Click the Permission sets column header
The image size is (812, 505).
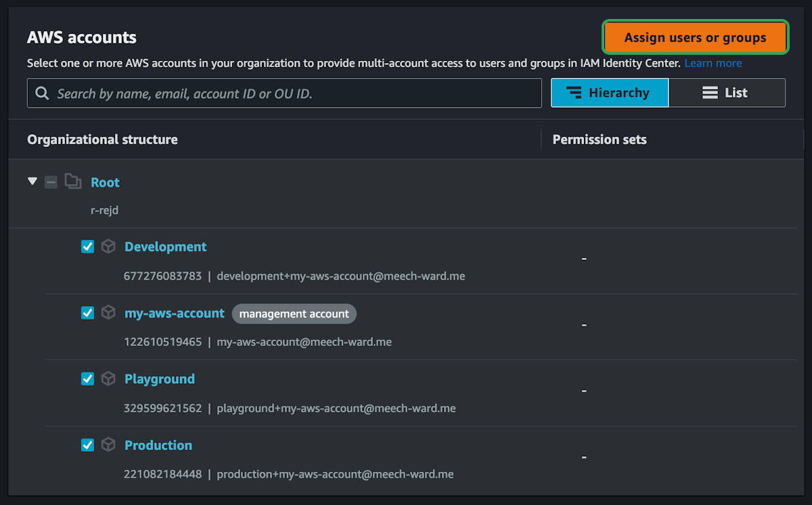pyautogui.click(x=600, y=139)
